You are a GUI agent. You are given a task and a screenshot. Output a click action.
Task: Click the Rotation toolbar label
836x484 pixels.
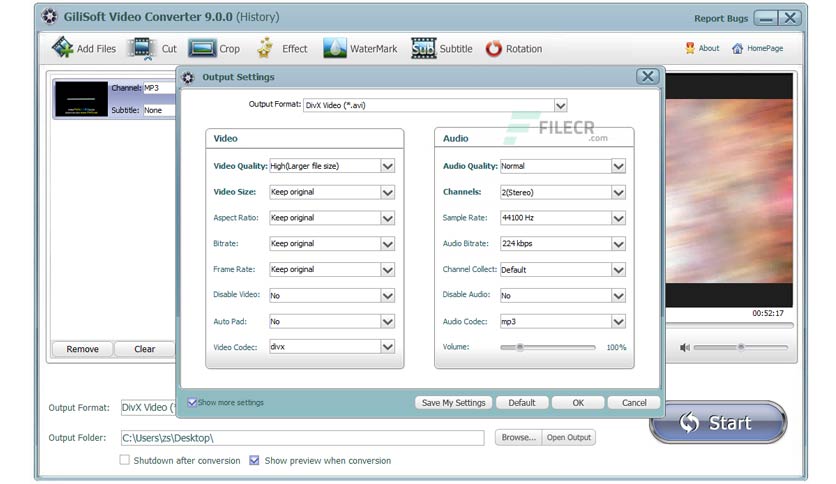coord(524,49)
